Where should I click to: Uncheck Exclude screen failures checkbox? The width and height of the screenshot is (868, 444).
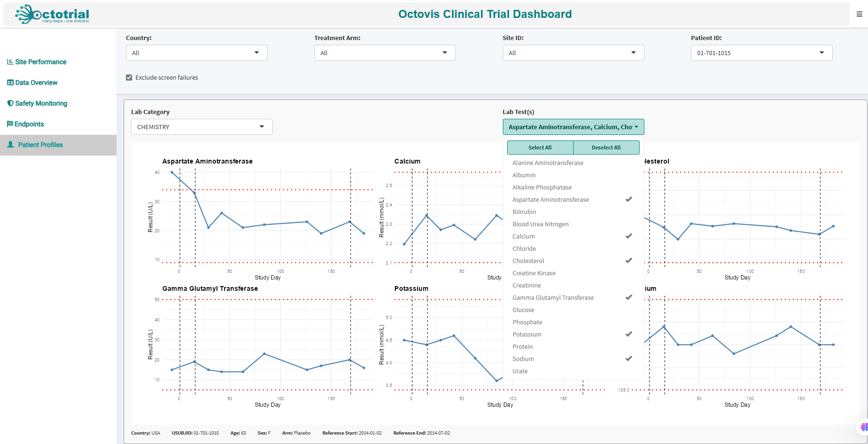click(129, 78)
